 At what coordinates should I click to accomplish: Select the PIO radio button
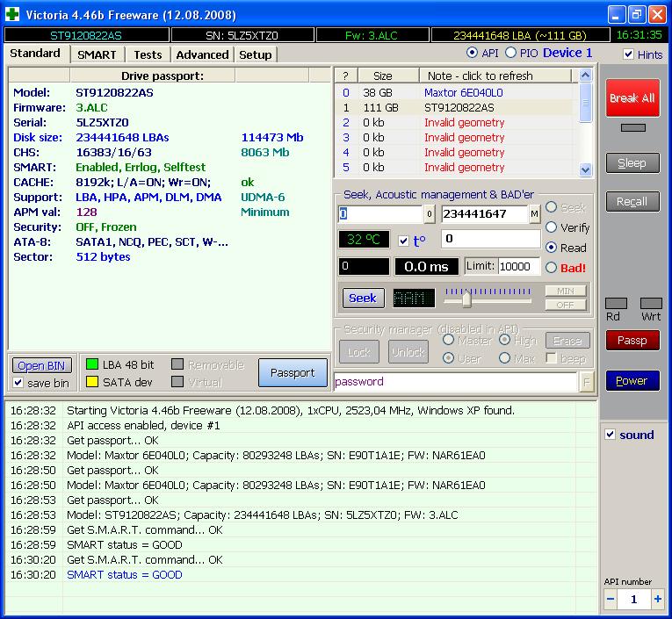(x=510, y=54)
